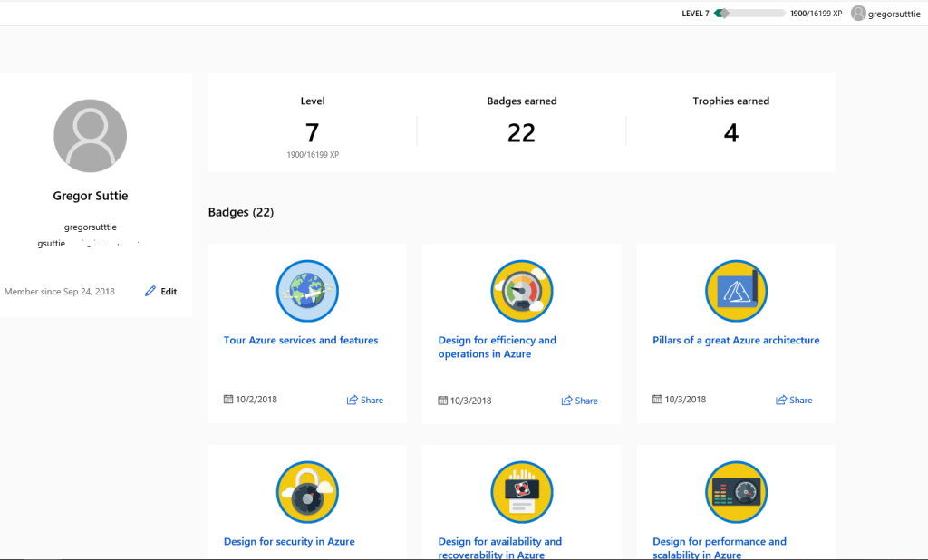Image resolution: width=928 pixels, height=560 pixels.
Task: Click the header user avatar icon
Action: 858,13
